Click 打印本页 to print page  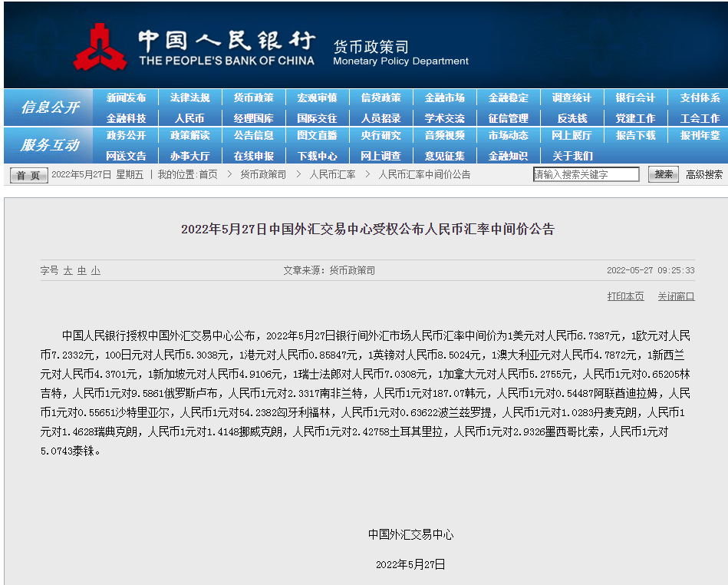click(x=625, y=296)
